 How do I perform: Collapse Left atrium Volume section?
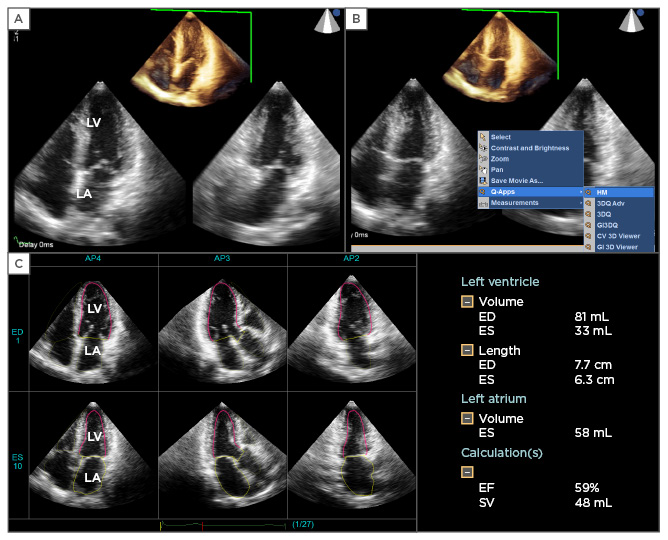467,419
